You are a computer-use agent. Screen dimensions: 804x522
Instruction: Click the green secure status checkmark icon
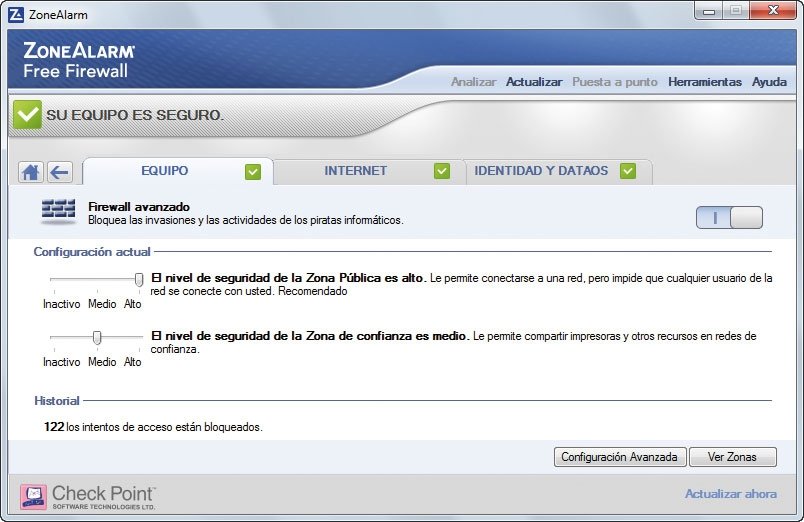point(27,114)
